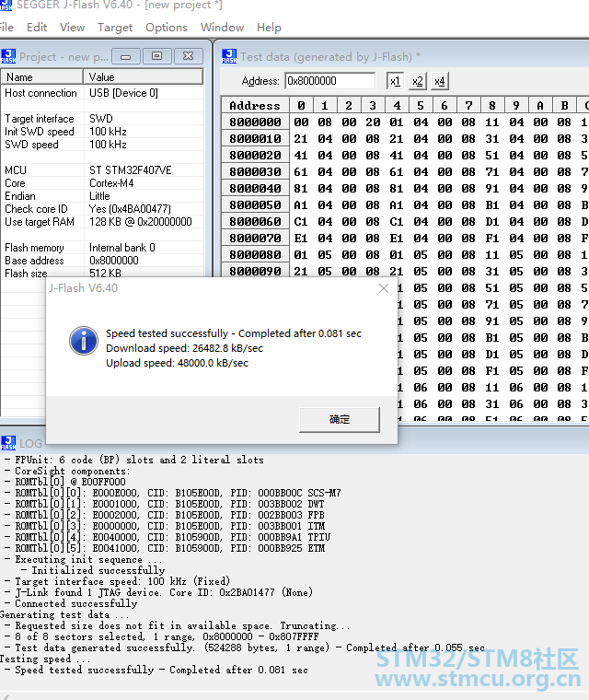Click address row 8000010 in hex view

pos(255,139)
